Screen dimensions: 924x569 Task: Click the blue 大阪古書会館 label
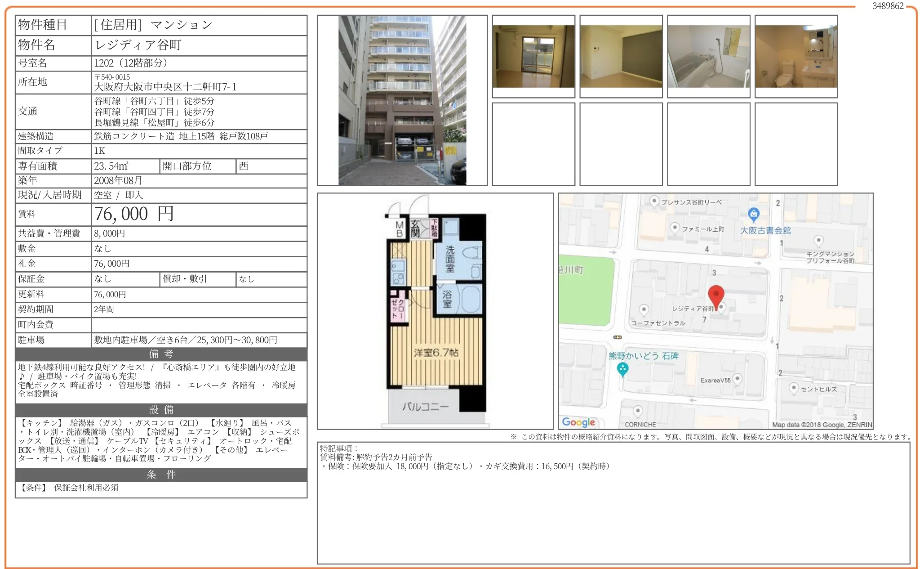(766, 231)
